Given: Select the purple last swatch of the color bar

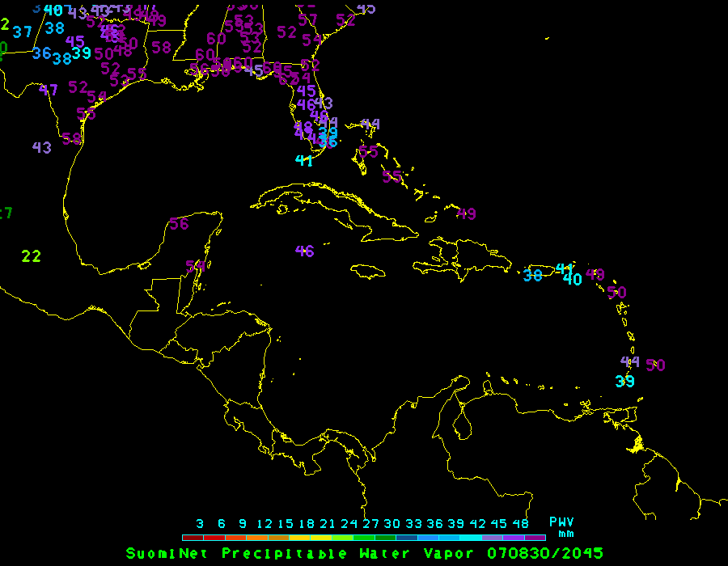Looking at the screenshot, I should tap(535, 537).
